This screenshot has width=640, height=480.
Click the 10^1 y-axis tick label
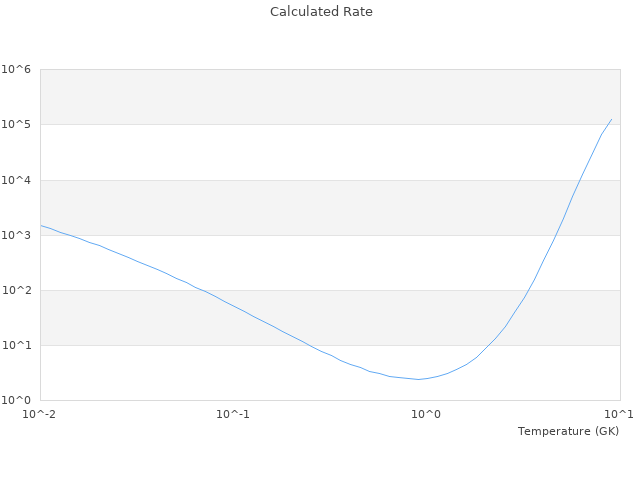click(x=16, y=345)
